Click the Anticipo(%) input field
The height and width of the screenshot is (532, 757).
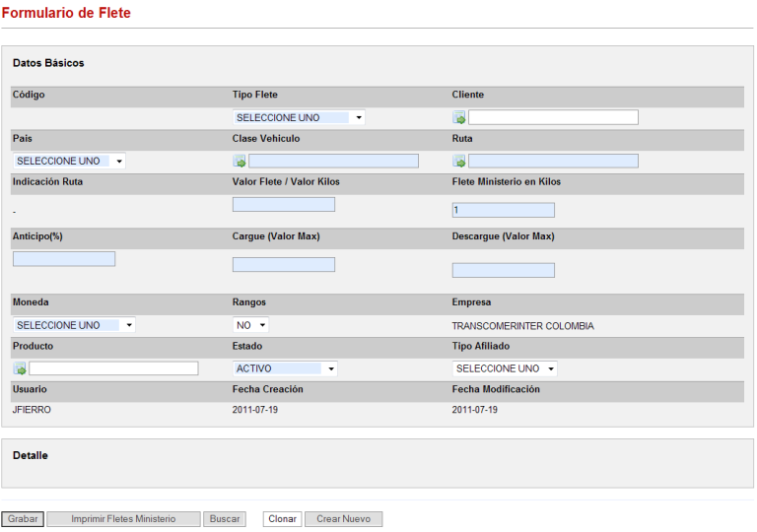coord(64,259)
